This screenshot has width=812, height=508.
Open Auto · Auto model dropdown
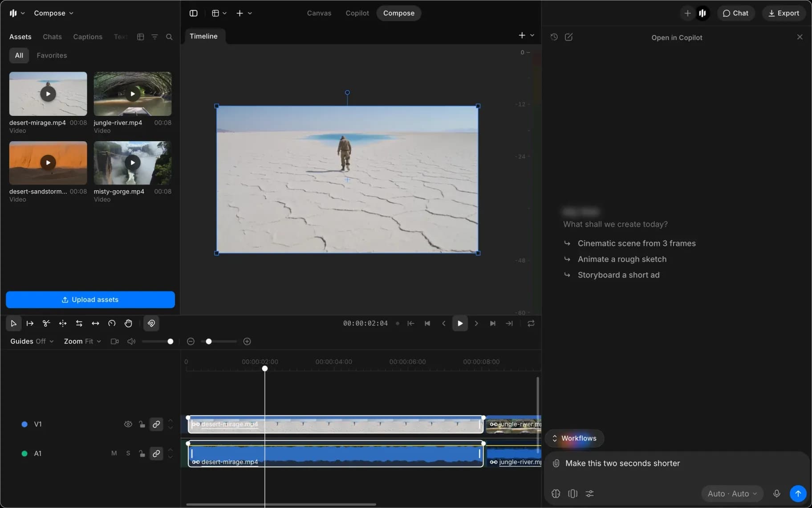point(732,494)
